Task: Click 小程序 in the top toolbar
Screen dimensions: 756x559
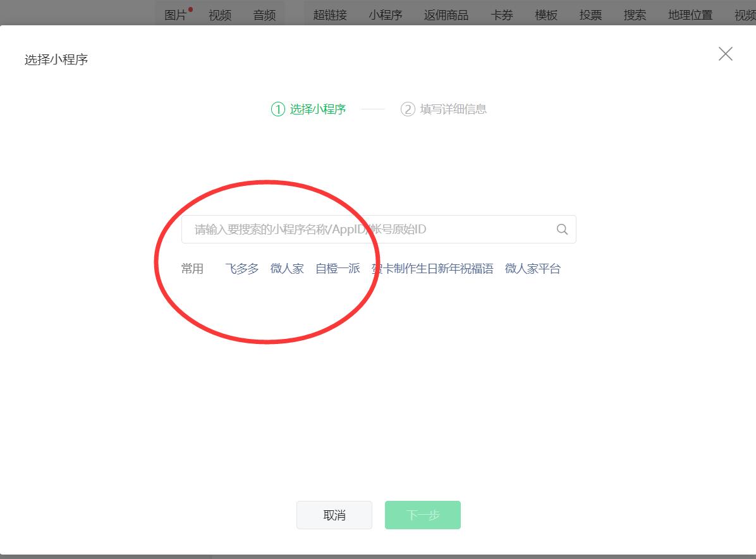Action: [x=386, y=15]
